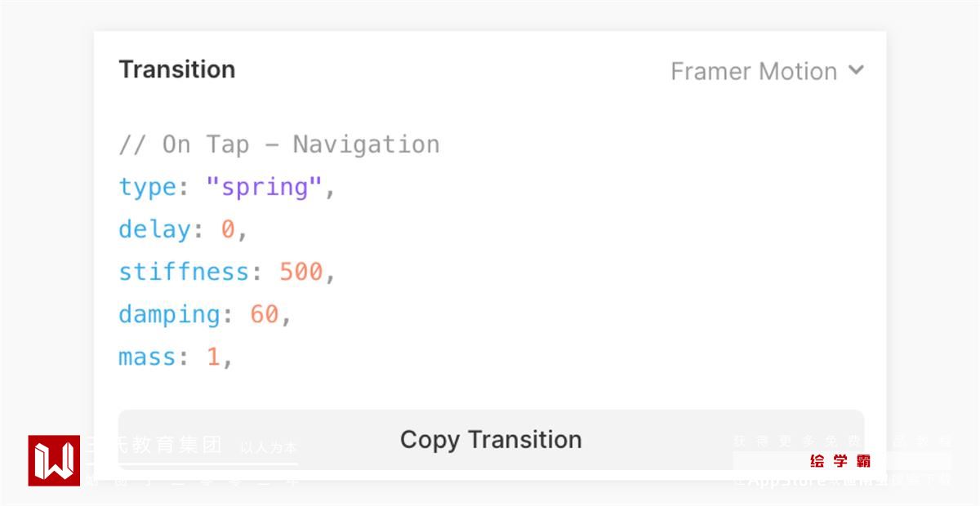Select the delay property key
This screenshot has height=506, width=980.
pyautogui.click(x=154, y=229)
